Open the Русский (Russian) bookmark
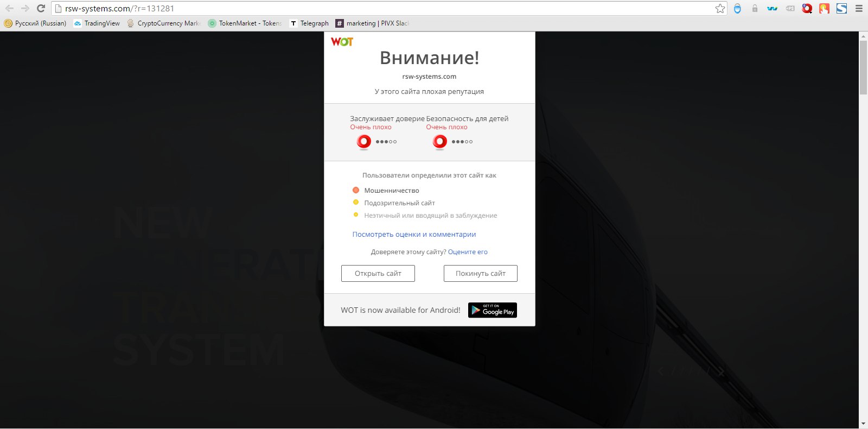This screenshot has width=868, height=429. pyautogui.click(x=35, y=23)
